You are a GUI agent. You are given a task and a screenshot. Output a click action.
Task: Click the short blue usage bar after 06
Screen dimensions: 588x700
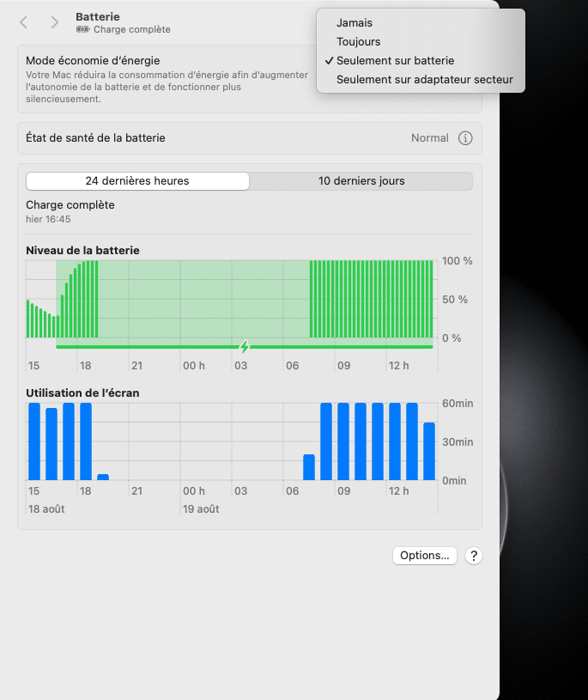[x=309, y=467]
